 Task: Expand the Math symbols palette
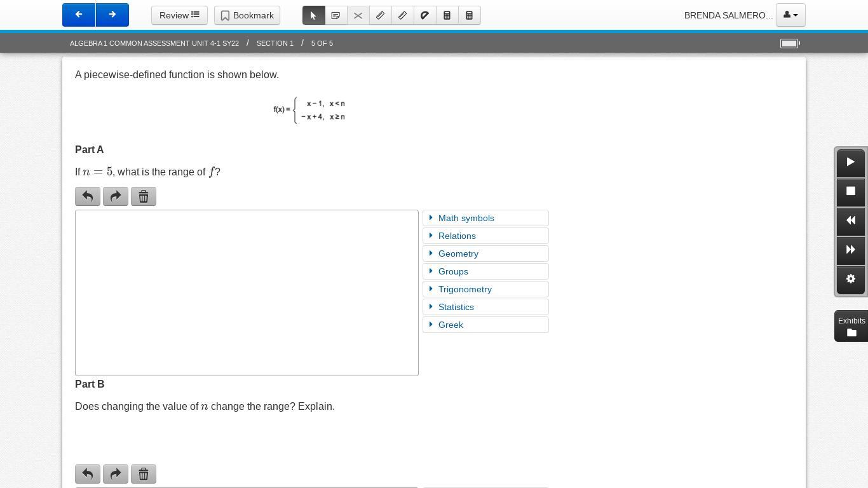click(x=485, y=218)
